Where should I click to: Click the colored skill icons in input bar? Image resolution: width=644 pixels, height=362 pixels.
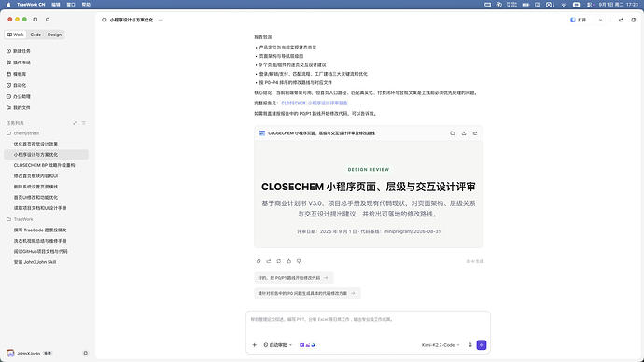[308, 345]
